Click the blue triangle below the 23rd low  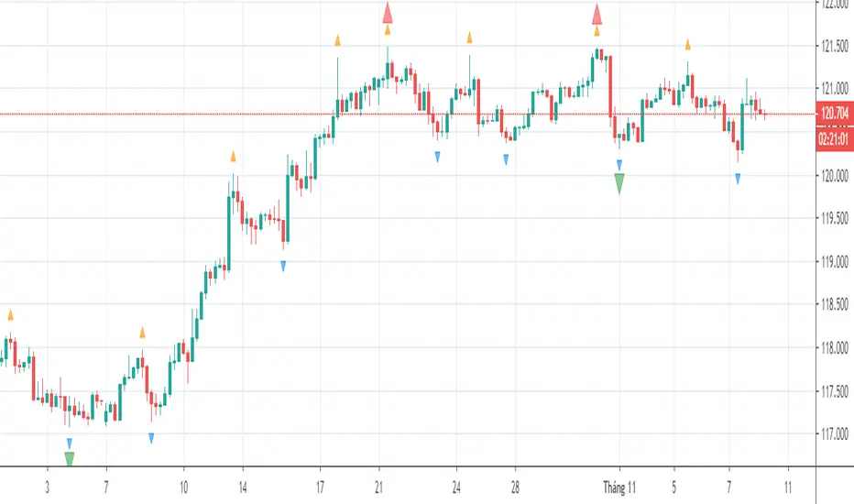(437, 156)
